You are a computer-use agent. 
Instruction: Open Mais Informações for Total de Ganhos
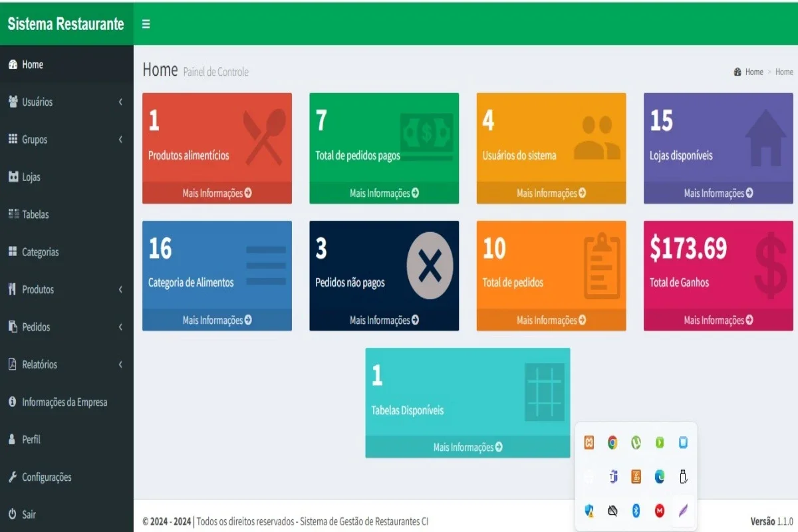click(718, 320)
